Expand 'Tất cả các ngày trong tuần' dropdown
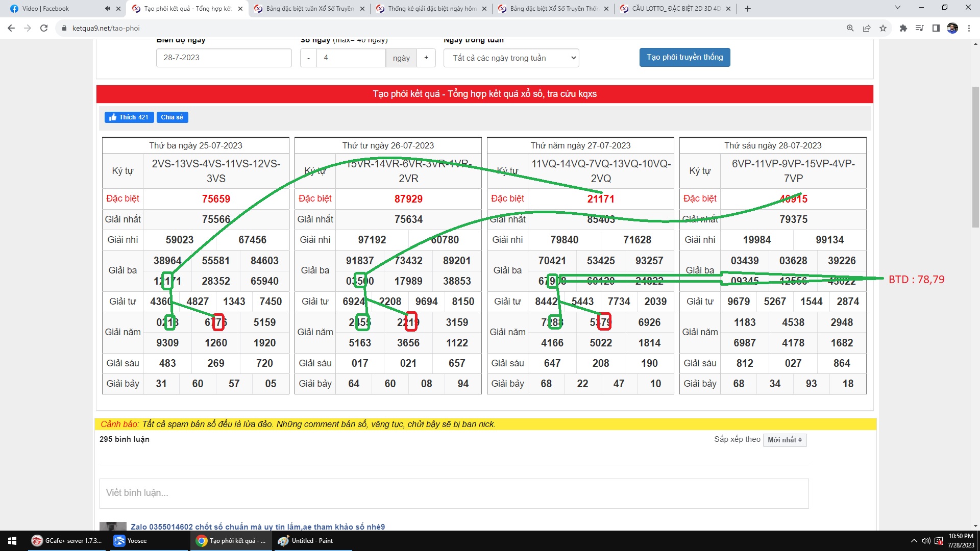 point(511,58)
